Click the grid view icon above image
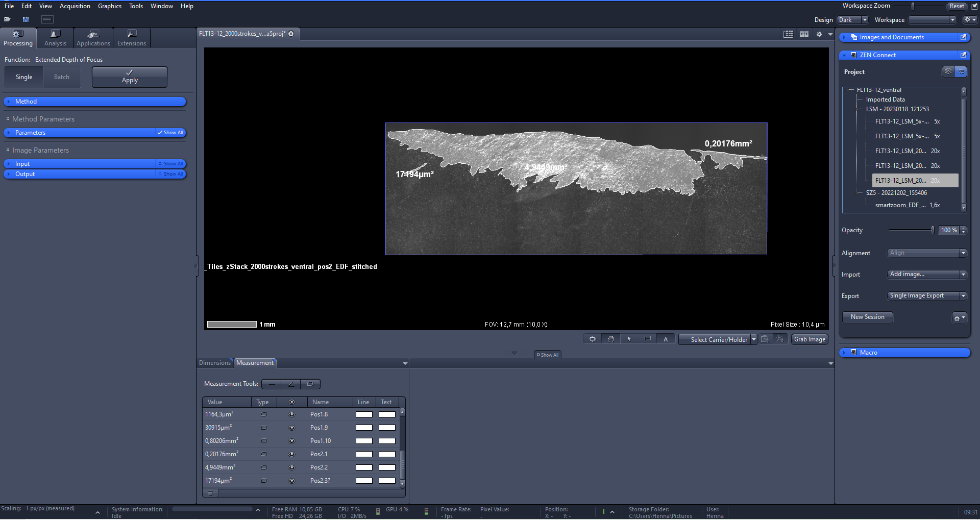This screenshot has width=980, height=520. click(789, 34)
